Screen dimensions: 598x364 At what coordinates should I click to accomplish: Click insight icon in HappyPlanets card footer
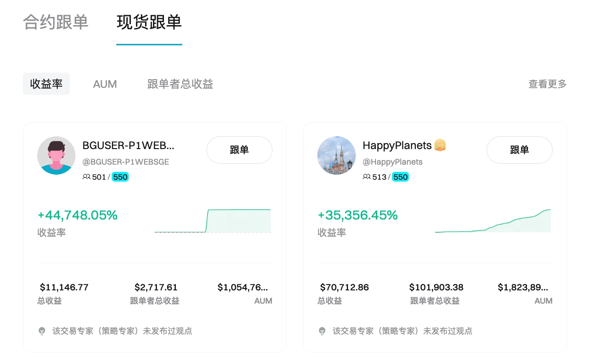pos(322,331)
